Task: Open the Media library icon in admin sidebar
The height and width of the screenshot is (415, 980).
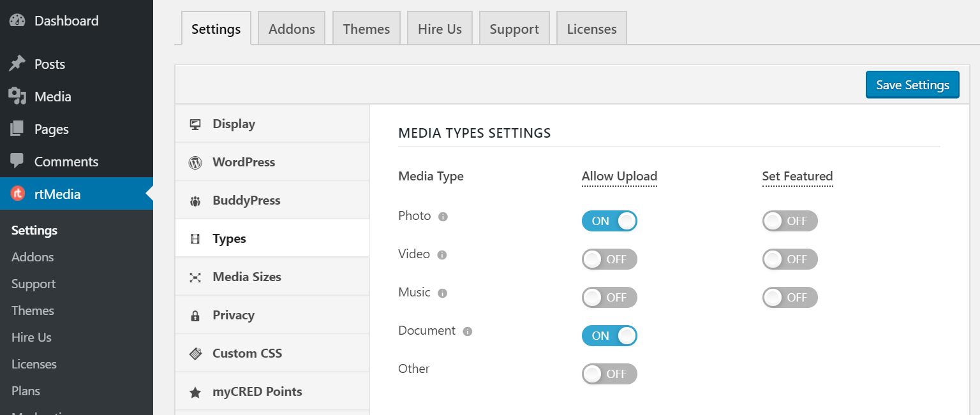Action: (17, 96)
